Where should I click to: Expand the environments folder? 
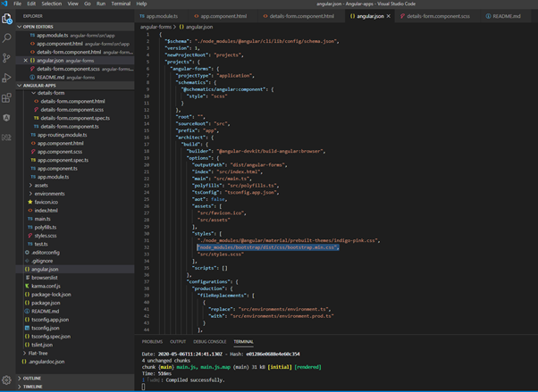coord(31,194)
